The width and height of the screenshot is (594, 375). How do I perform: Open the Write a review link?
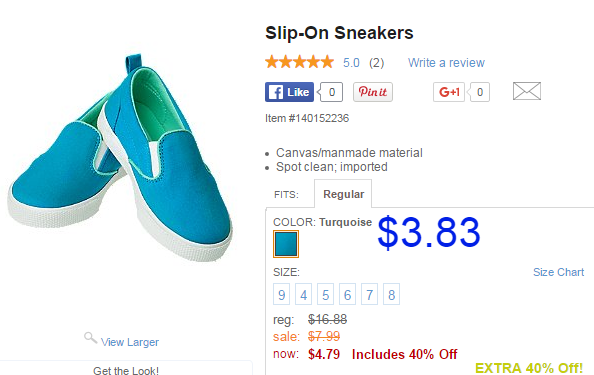[x=446, y=62]
